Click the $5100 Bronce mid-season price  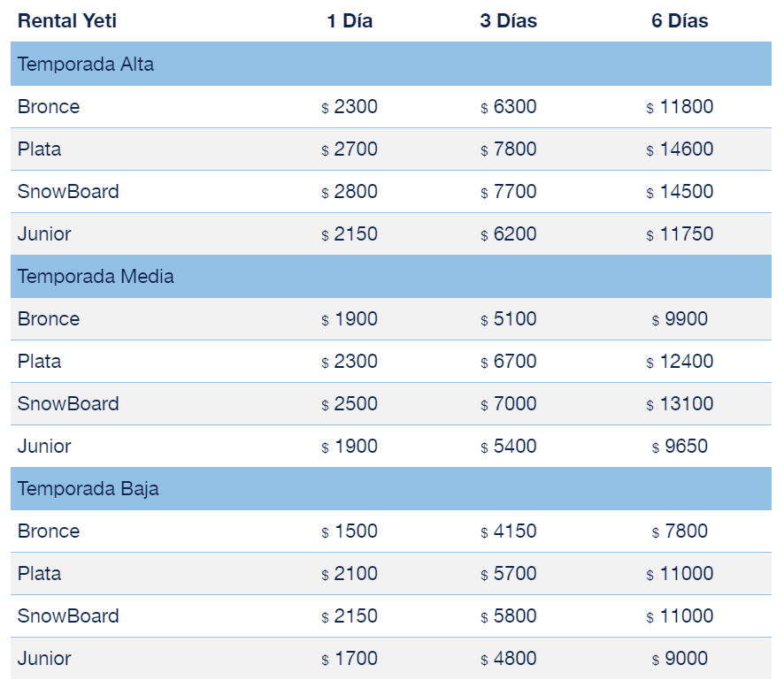pyautogui.click(x=509, y=319)
